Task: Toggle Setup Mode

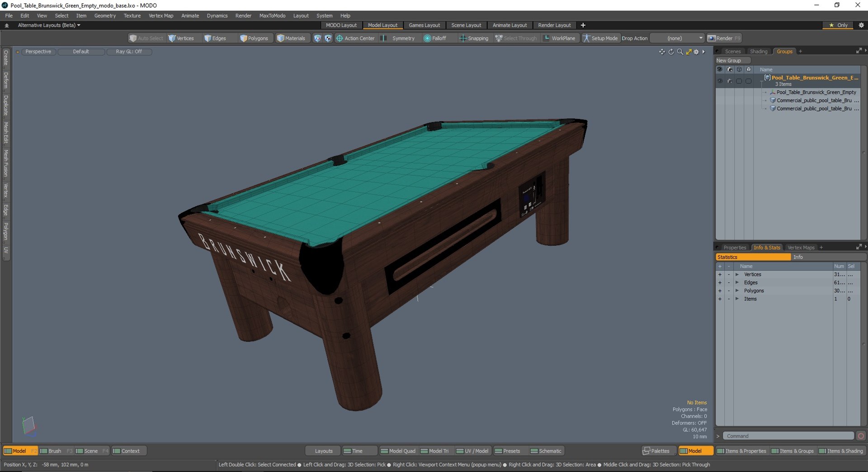Action: coord(600,38)
